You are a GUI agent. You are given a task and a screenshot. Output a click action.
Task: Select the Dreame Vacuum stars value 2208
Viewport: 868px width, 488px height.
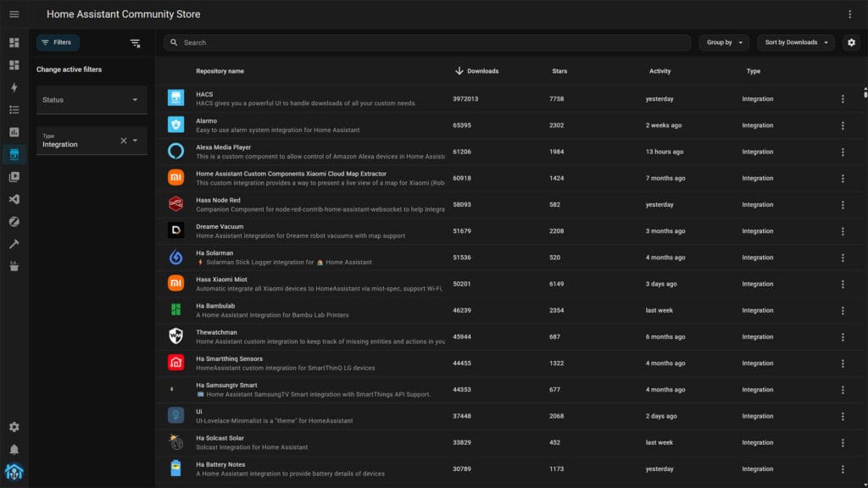pos(556,231)
